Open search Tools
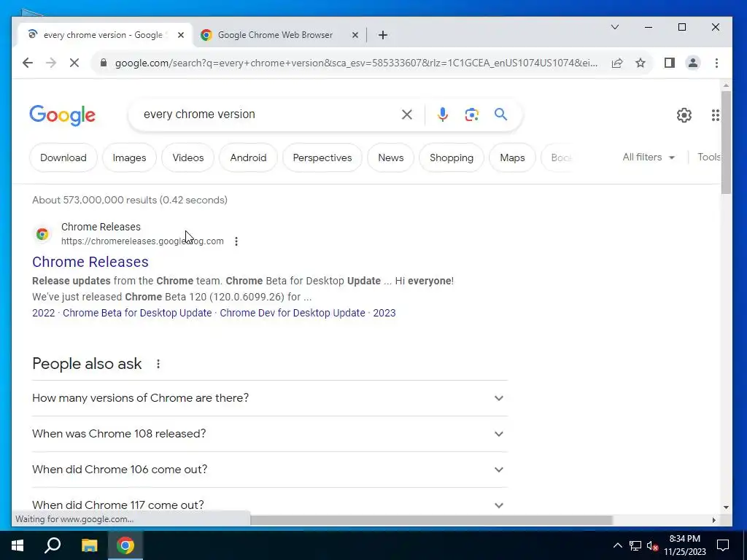Screen dimensions: 747x560 pos(709,157)
